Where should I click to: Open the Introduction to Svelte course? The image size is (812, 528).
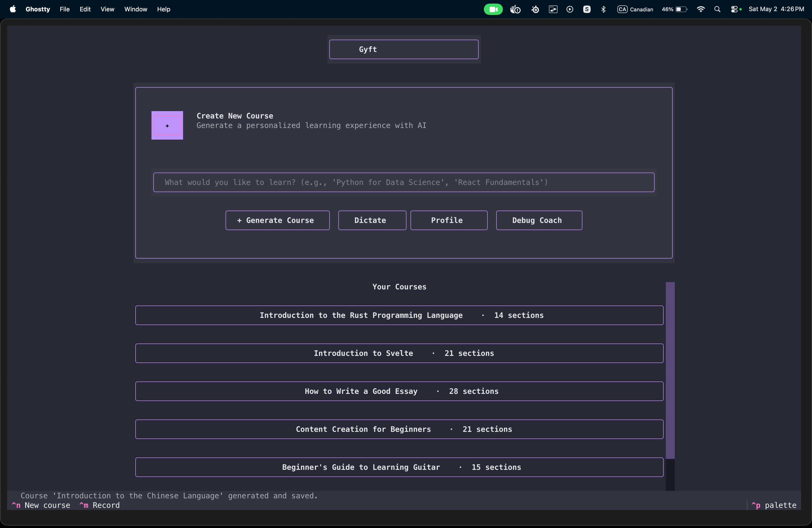click(399, 353)
